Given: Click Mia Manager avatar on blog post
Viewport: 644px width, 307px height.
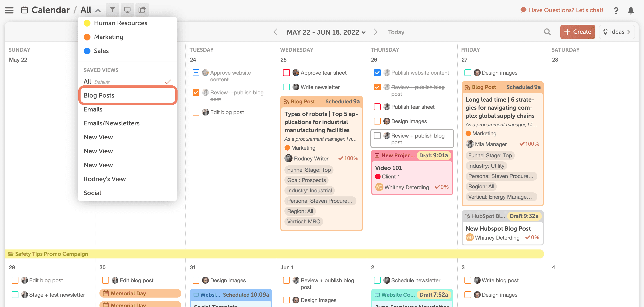Looking at the screenshot, I should coord(470,144).
